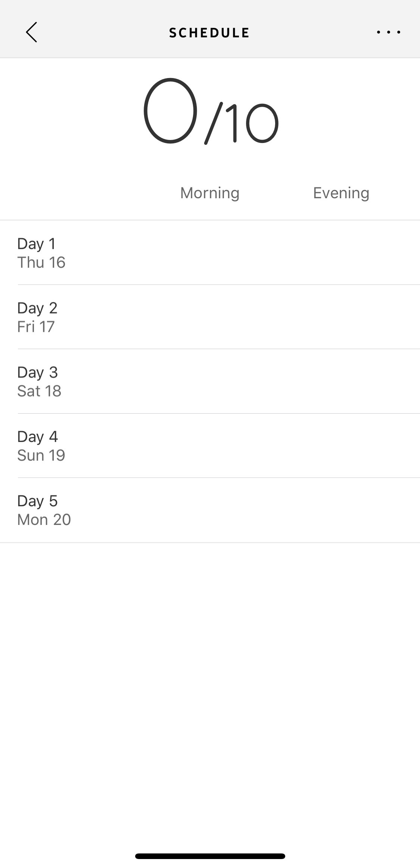Screen dimensions: 420x868
Task: Choose the Day 4 Sun 19 entry
Action: [x=210, y=445]
